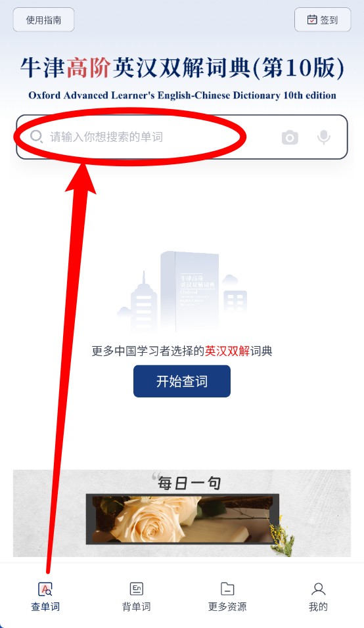Click the red 英汉双解 text
Image resolution: width=364 pixels, height=628 pixels.
coord(227,351)
